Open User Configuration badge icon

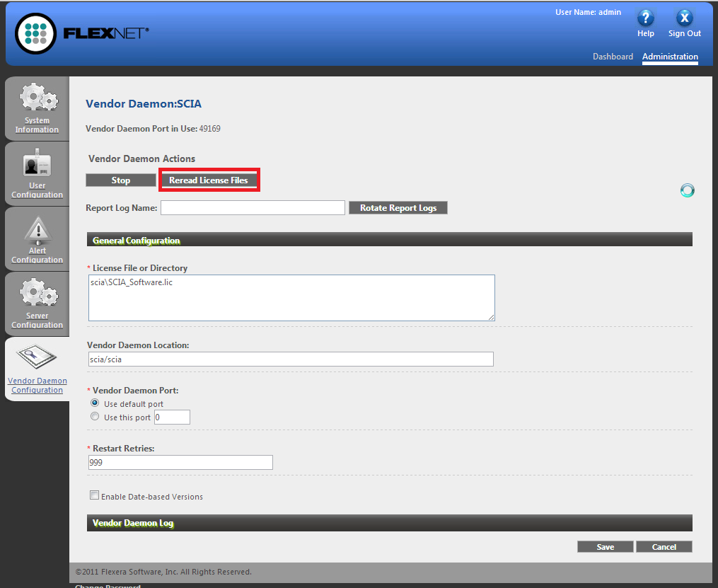37,164
